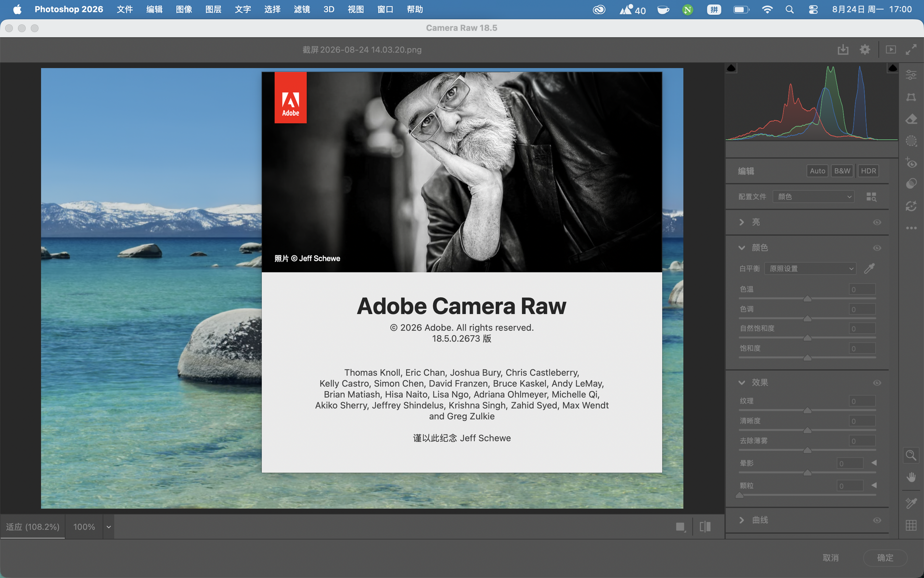Select the Remove eraser tool

pyautogui.click(x=911, y=119)
